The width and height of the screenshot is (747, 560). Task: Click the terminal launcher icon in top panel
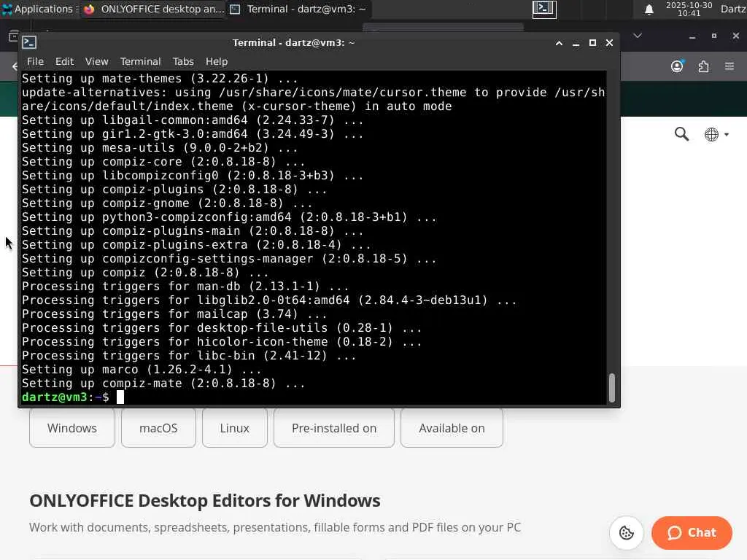[544, 9]
